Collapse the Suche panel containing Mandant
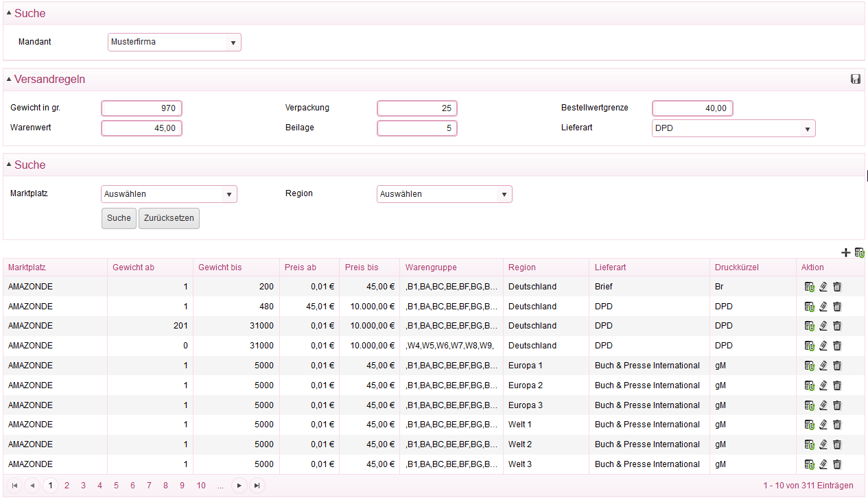This screenshot has width=868, height=500. [x=9, y=14]
